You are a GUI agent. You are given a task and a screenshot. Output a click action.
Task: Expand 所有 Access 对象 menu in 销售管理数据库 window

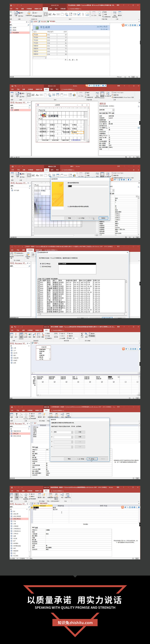click(x=28, y=504)
